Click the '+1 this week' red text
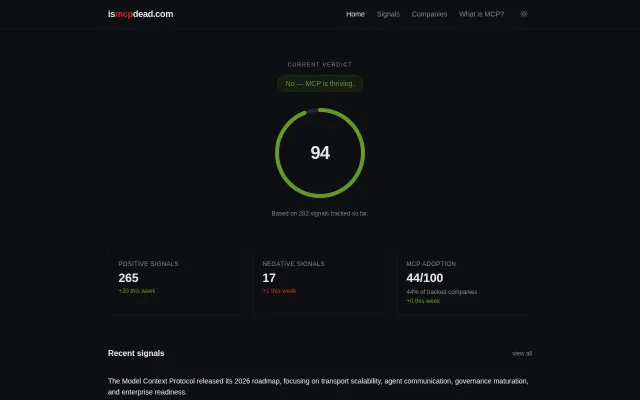Image resolution: width=640 pixels, height=400 pixels. 279,291
